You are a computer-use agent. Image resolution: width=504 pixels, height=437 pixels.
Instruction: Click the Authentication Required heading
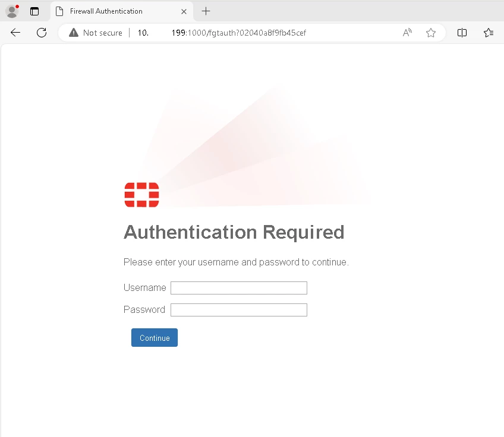point(234,232)
